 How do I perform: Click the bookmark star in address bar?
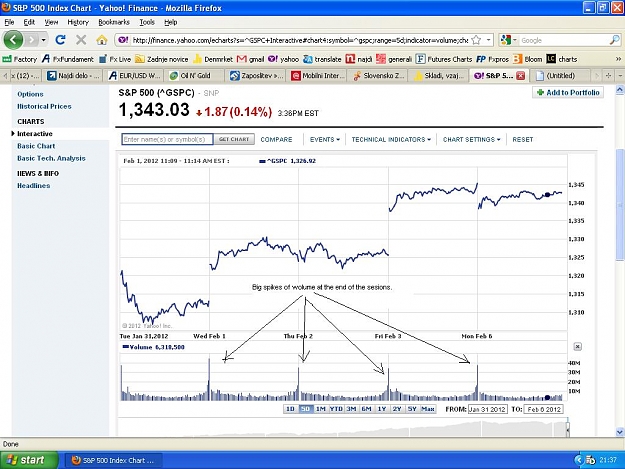[476, 40]
